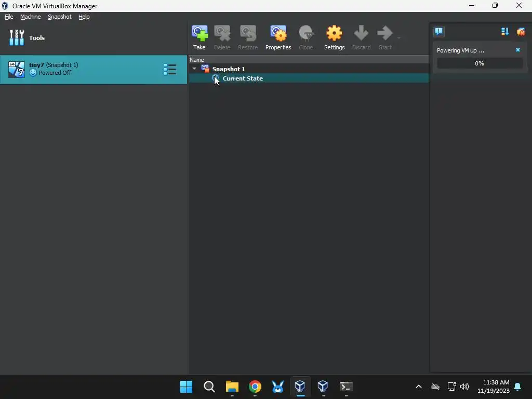Open taskbar Search
Screen dimensions: 532x399
tap(209, 387)
